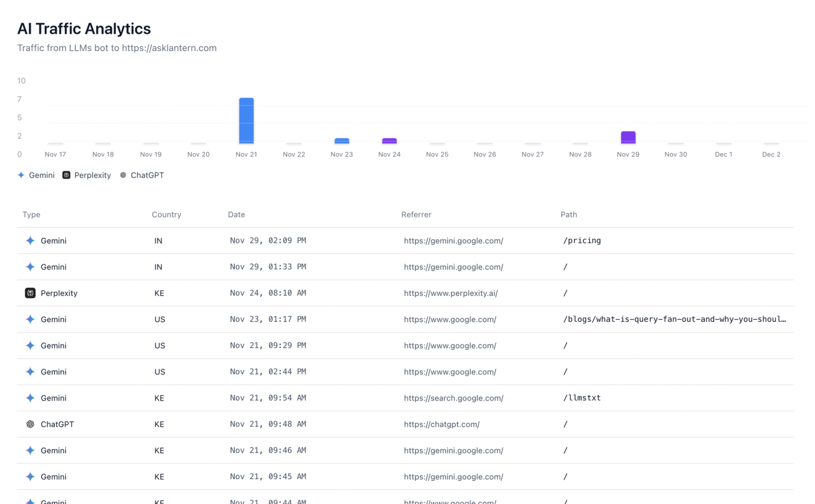The width and height of the screenshot is (815, 504).
Task: Sort by the Type column header
Action: click(x=32, y=215)
